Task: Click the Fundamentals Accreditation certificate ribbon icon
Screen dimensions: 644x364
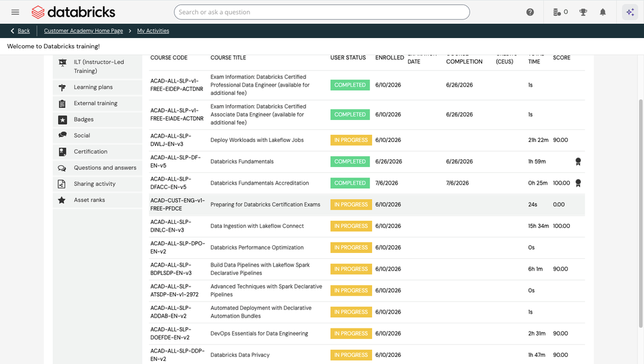Action: click(578, 183)
